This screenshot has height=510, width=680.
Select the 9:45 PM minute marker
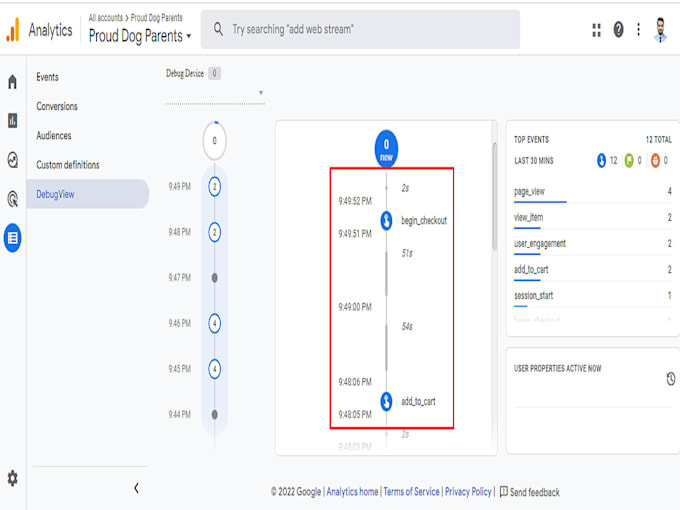(214, 369)
